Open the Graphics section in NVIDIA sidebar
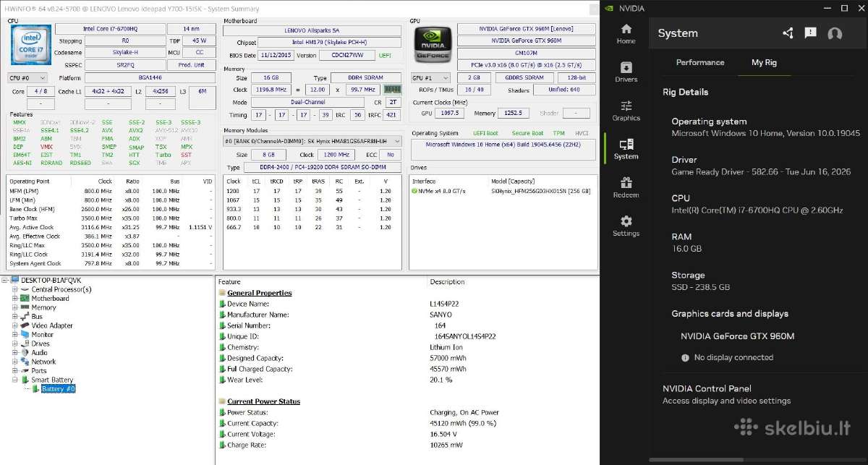 coord(626,111)
